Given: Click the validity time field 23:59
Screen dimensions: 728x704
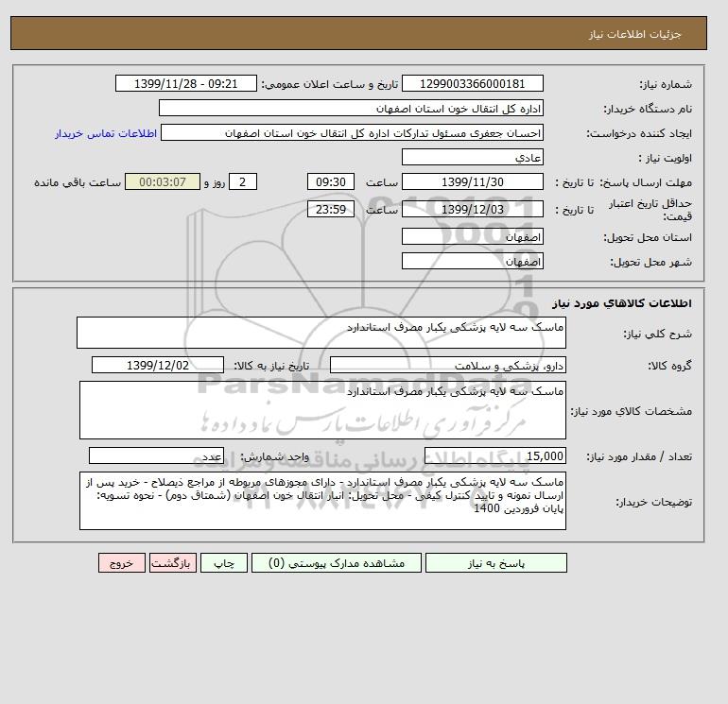Looking at the screenshot, I should pyautogui.click(x=331, y=209).
